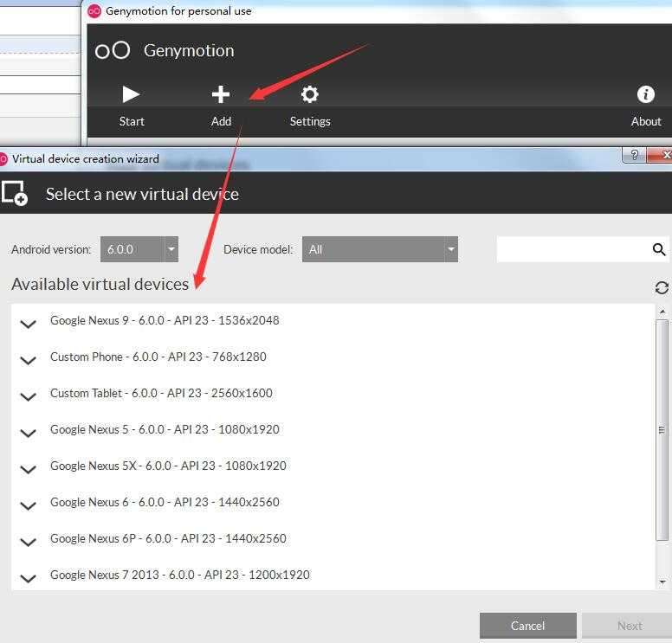672x643 pixels.
Task: Click the new virtual device icon in wizard header
Action: coord(15,193)
